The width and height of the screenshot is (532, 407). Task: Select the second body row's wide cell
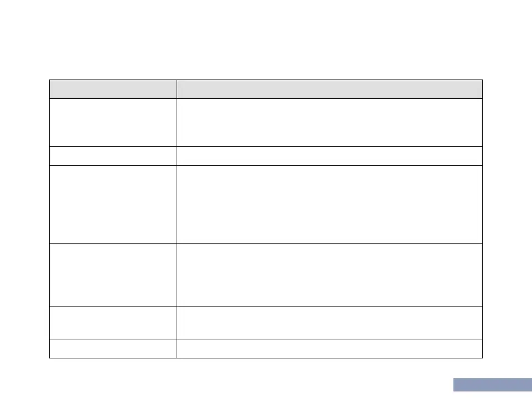click(x=330, y=156)
